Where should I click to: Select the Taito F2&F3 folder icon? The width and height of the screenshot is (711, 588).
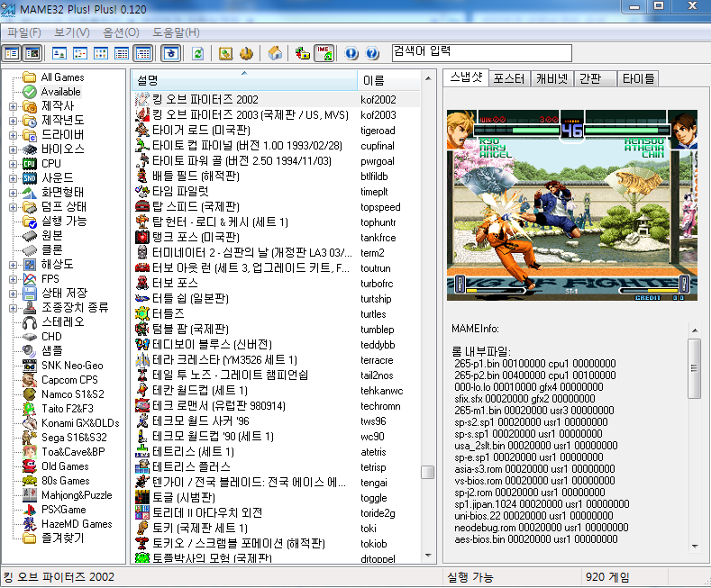click(x=30, y=409)
